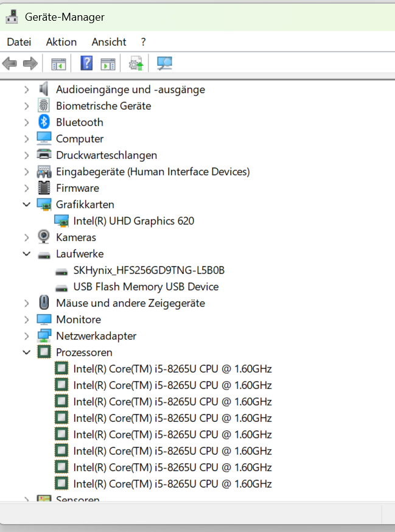Click the Back arrow toolbar icon
This screenshot has width=395, height=532.
(x=10, y=63)
